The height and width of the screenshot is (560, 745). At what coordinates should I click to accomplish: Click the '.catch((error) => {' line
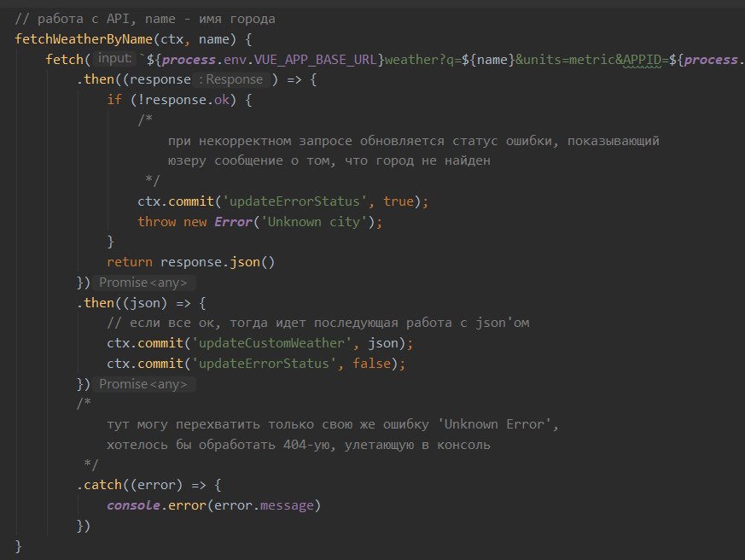[148, 485]
